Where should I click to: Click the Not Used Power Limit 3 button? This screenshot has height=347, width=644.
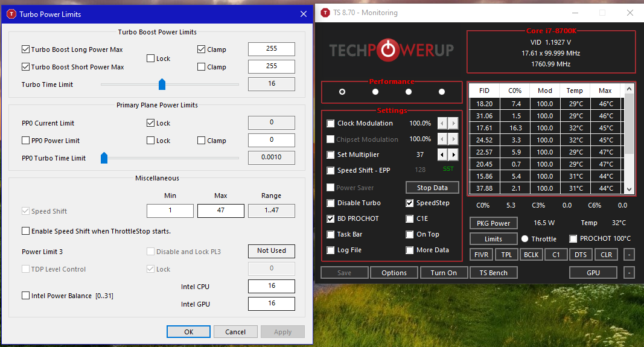pos(272,251)
